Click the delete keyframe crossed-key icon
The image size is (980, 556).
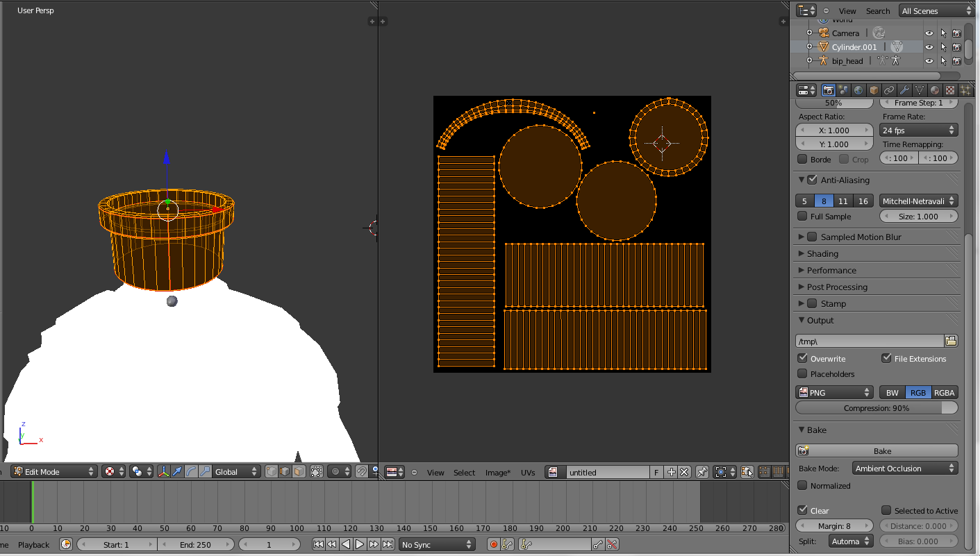pos(613,545)
